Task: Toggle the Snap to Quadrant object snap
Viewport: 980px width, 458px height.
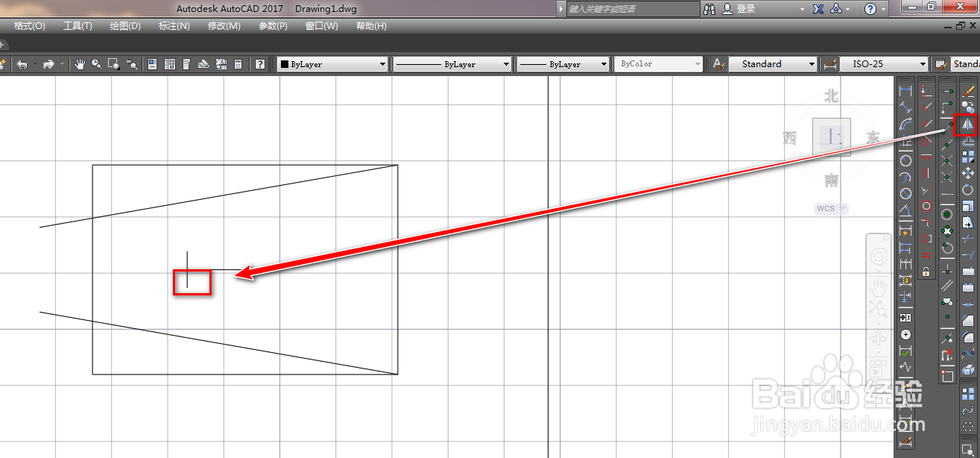Action: 947,230
